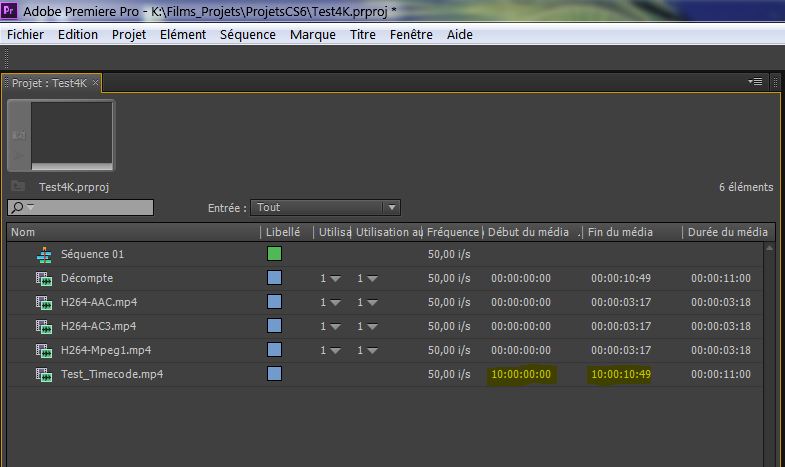This screenshot has height=467, width=785.
Task: Expand H264-AC3.mp4 audio usage dropdown
Action: pos(372,327)
